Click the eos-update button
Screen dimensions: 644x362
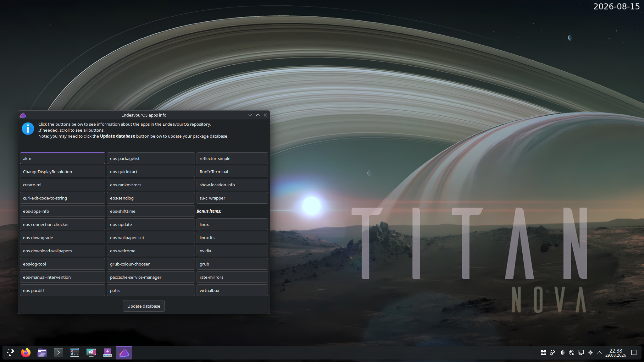point(151,224)
